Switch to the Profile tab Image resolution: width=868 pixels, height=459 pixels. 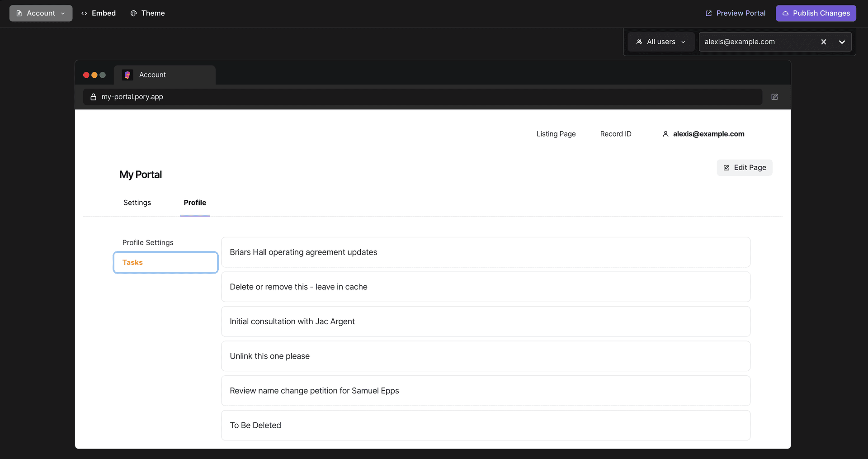coord(195,203)
